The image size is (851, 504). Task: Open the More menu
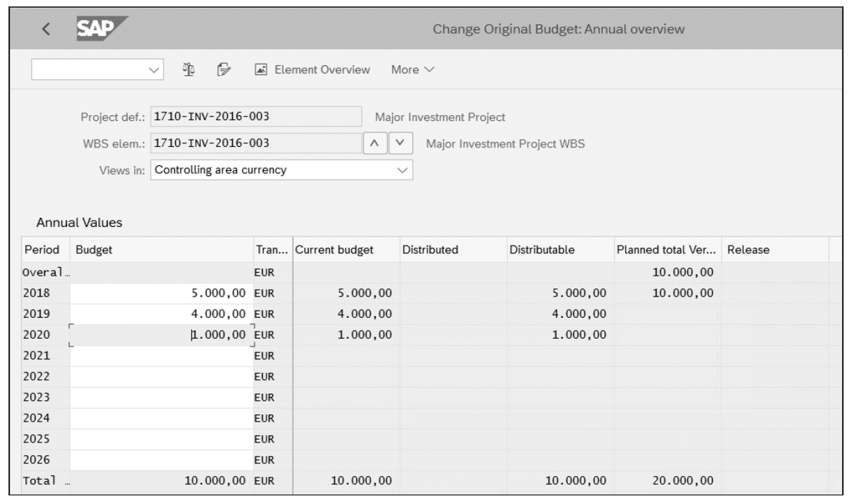(412, 70)
